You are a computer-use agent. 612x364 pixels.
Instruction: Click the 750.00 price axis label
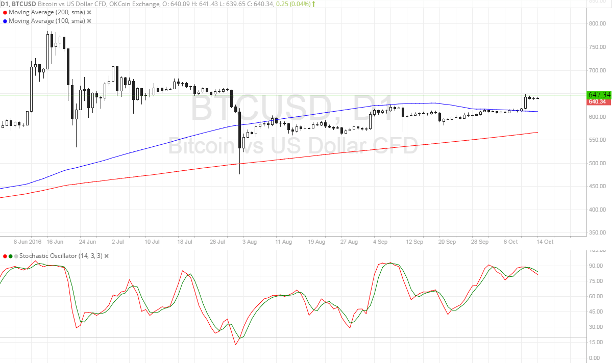[x=598, y=47]
